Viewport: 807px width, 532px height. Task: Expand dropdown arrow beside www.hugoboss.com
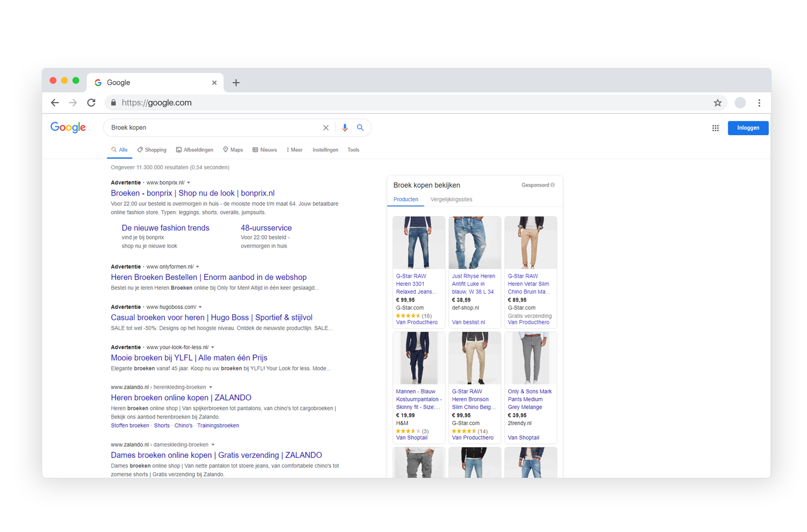[200, 307]
